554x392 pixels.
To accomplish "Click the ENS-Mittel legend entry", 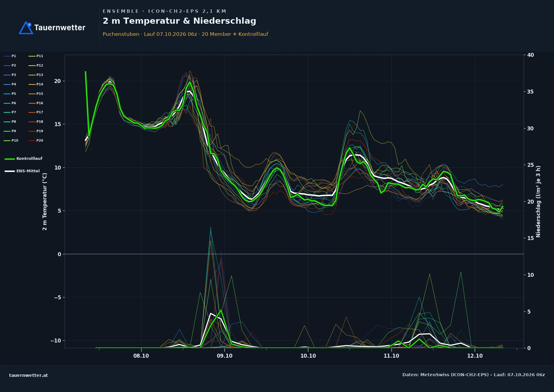I will 22,171.
